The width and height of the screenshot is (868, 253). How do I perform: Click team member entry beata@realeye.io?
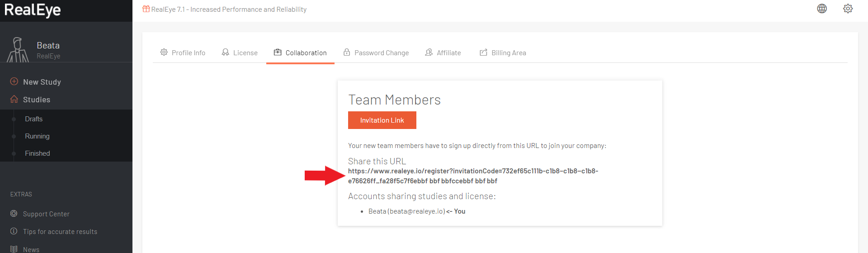[x=417, y=211]
